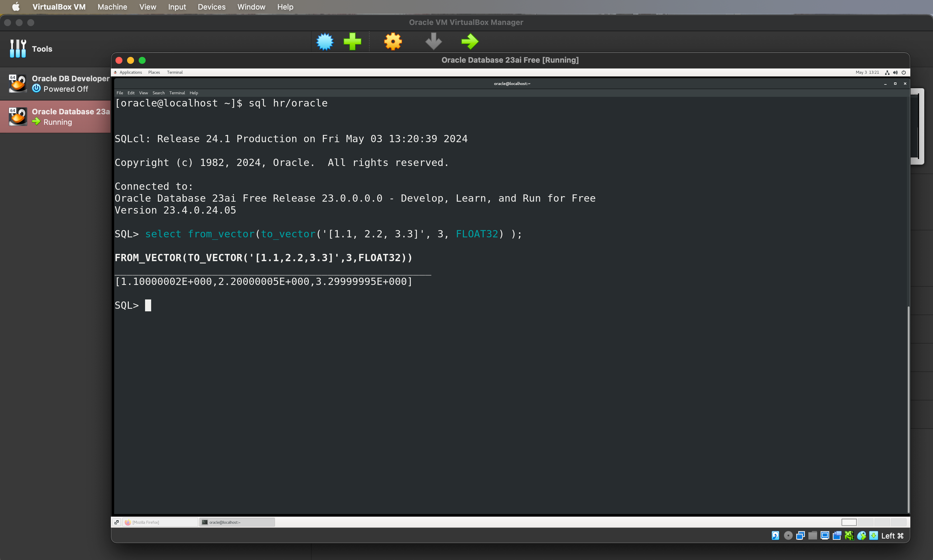This screenshot has width=933, height=560.
Task: Click the FLOAT32 keyword in SQL query
Action: pyautogui.click(x=477, y=234)
